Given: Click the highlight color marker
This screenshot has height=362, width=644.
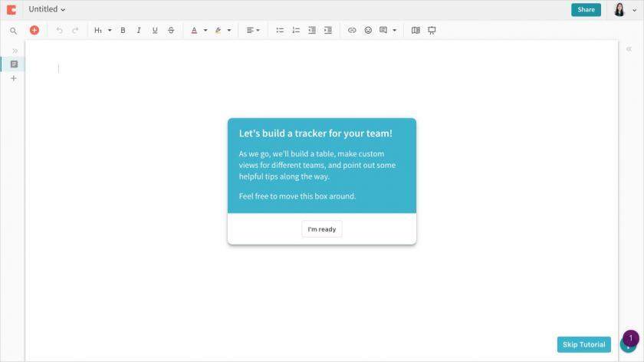Looking at the screenshot, I should (218, 30).
